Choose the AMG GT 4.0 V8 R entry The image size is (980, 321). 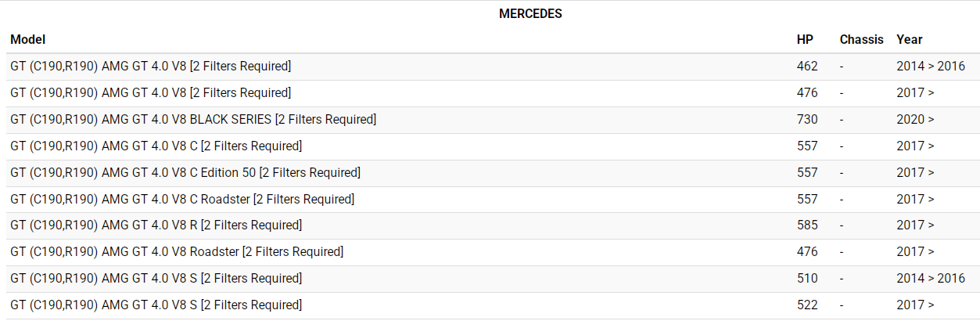[x=156, y=225]
